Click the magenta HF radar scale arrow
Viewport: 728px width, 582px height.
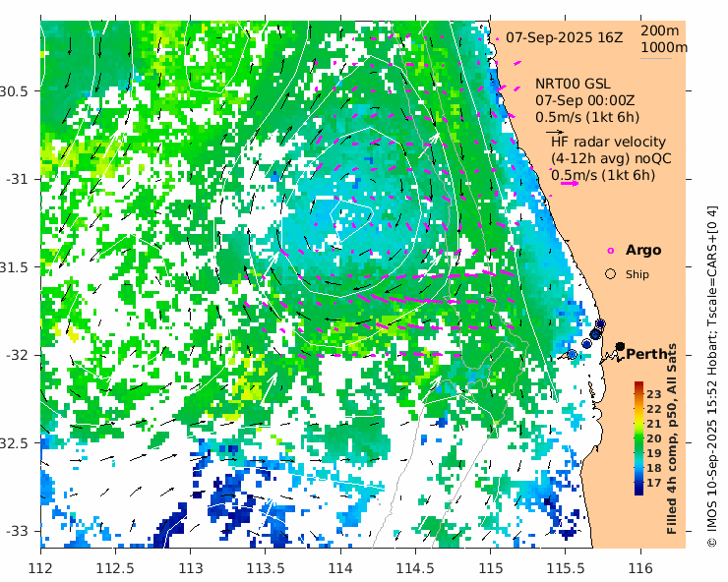(570, 183)
